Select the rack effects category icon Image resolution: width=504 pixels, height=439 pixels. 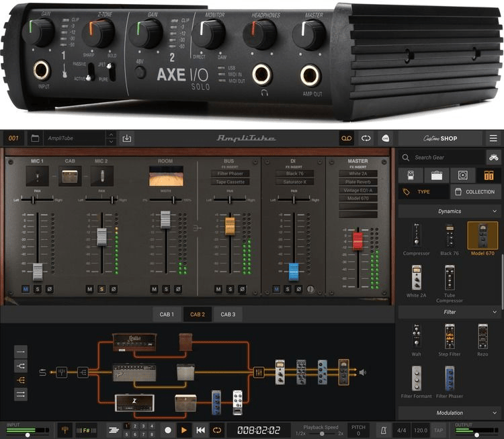coord(489,175)
